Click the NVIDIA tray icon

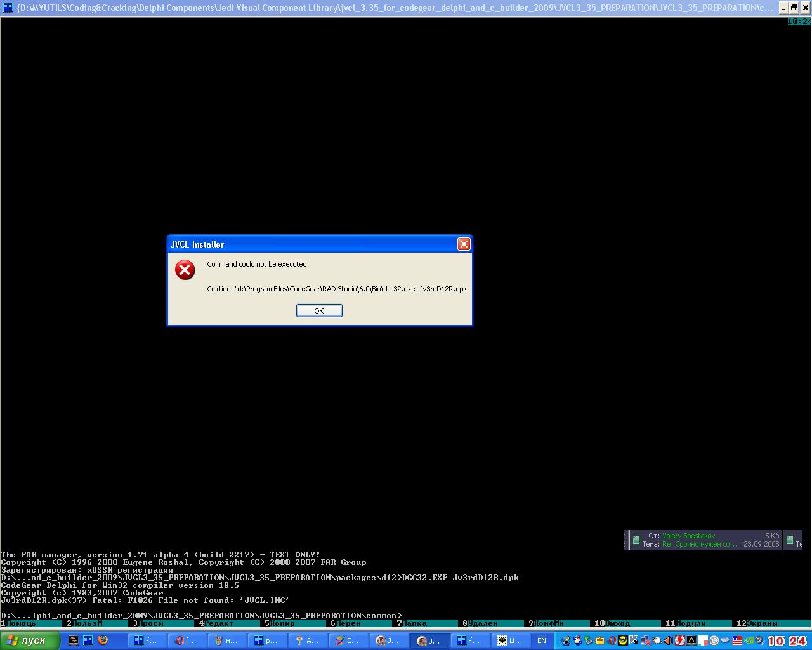tap(749, 640)
